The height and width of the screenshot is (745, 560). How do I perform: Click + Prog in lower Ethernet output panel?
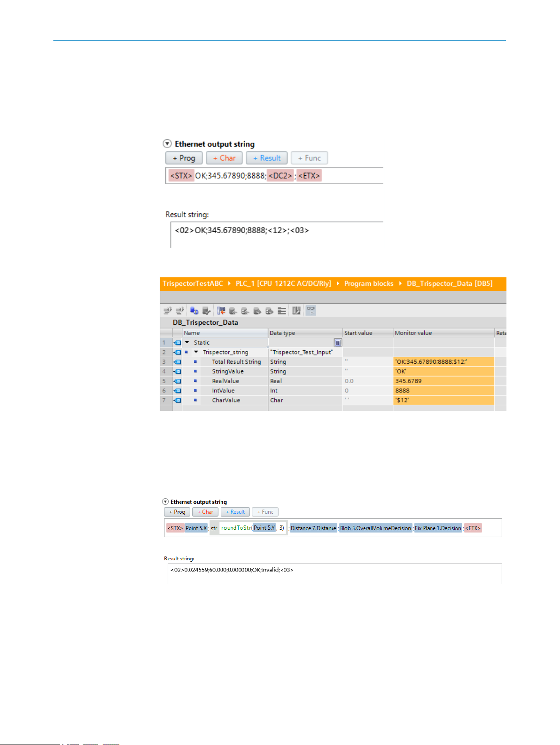[x=177, y=512]
